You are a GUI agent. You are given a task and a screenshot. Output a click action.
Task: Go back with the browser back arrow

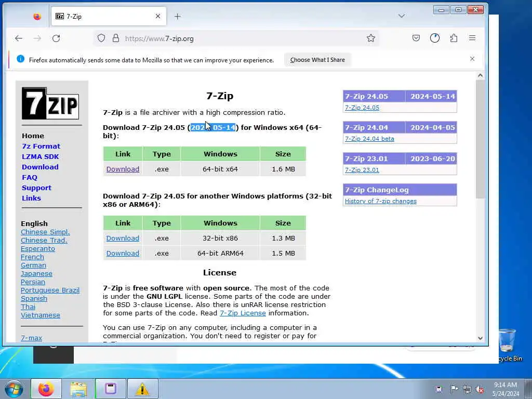point(19,38)
